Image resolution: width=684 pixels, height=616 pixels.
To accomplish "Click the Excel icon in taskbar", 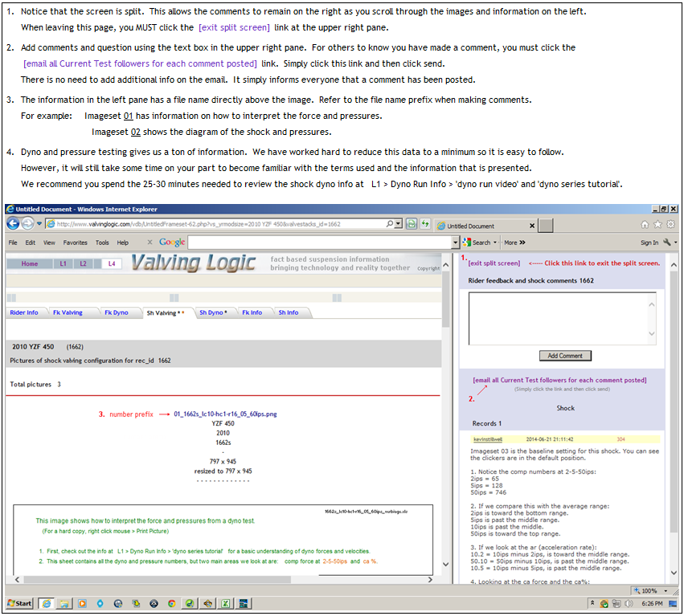I will (x=227, y=603).
